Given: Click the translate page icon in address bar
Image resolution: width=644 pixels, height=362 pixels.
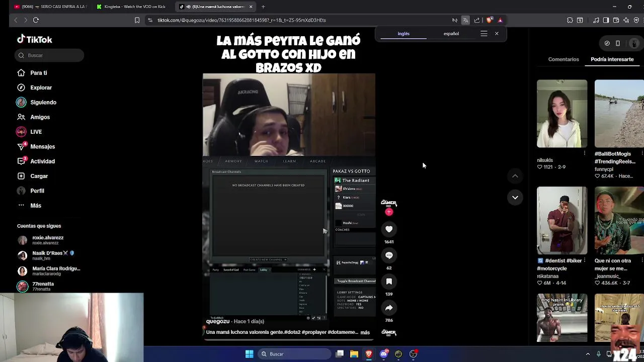Looking at the screenshot, I should click(x=465, y=20).
